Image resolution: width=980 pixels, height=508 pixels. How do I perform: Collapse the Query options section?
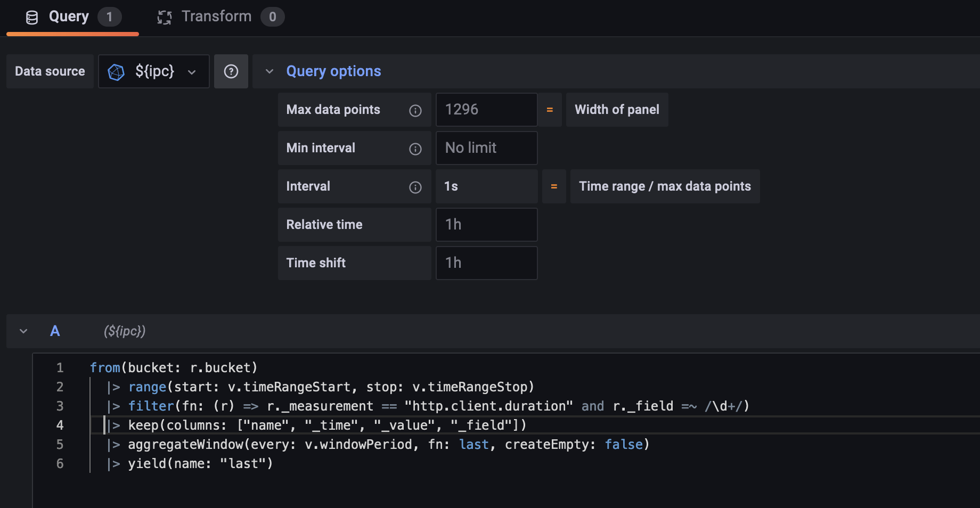point(269,71)
